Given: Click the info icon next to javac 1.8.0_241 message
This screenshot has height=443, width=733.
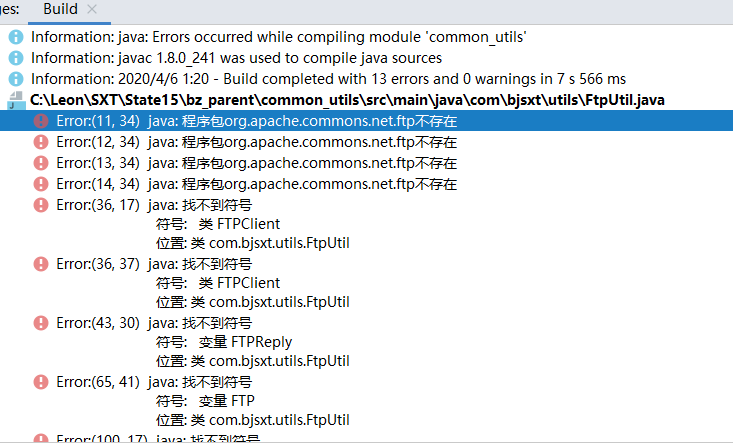Looking at the screenshot, I should tap(16, 58).
